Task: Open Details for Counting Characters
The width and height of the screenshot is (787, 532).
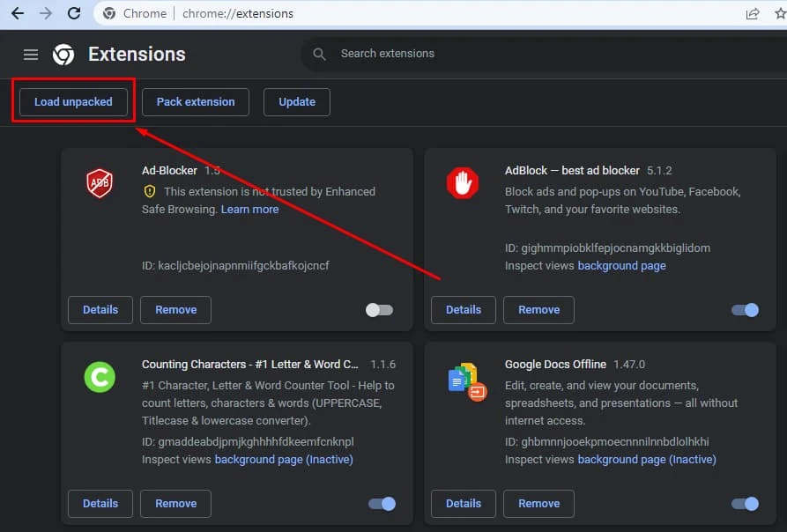Action: point(100,504)
